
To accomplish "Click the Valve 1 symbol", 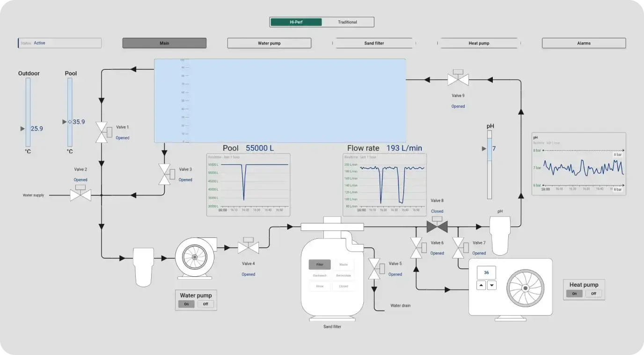I will pyautogui.click(x=102, y=133).
